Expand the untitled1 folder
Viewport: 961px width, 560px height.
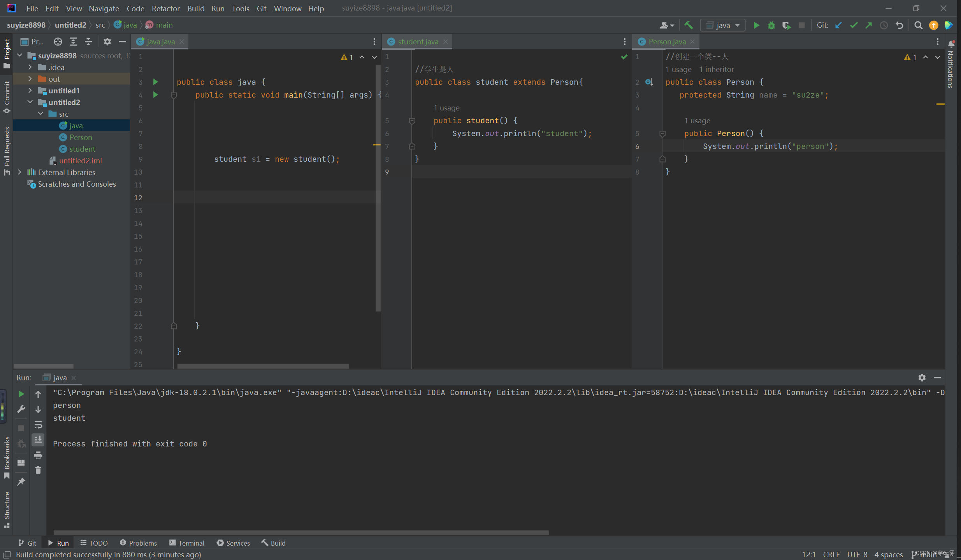pos(30,91)
